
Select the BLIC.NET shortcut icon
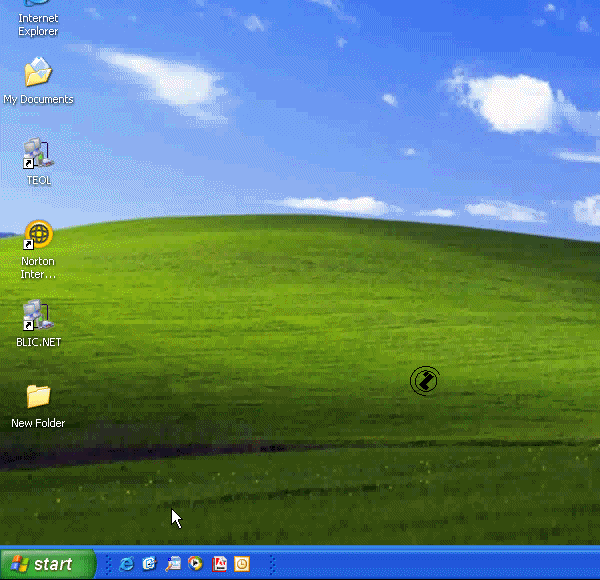coord(38,316)
